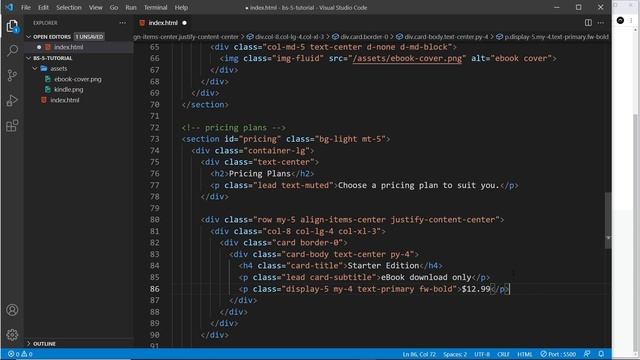This screenshot has height=360, width=640.
Task: Click the lead text-muted class value
Action: (x=293, y=185)
